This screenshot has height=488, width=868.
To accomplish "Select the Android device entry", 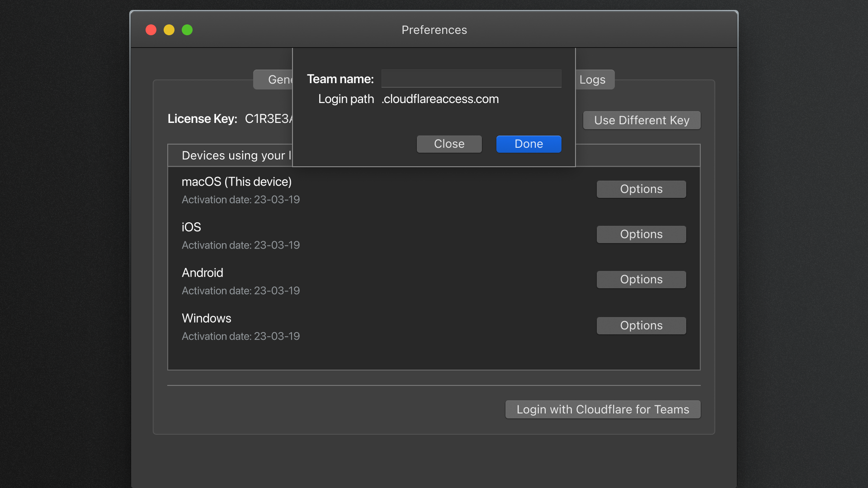I will pyautogui.click(x=202, y=273).
